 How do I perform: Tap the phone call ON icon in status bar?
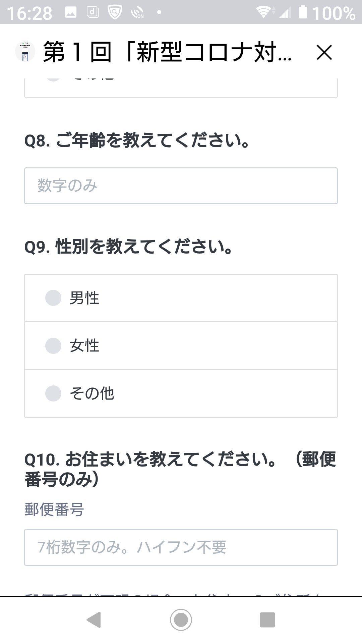click(x=137, y=13)
